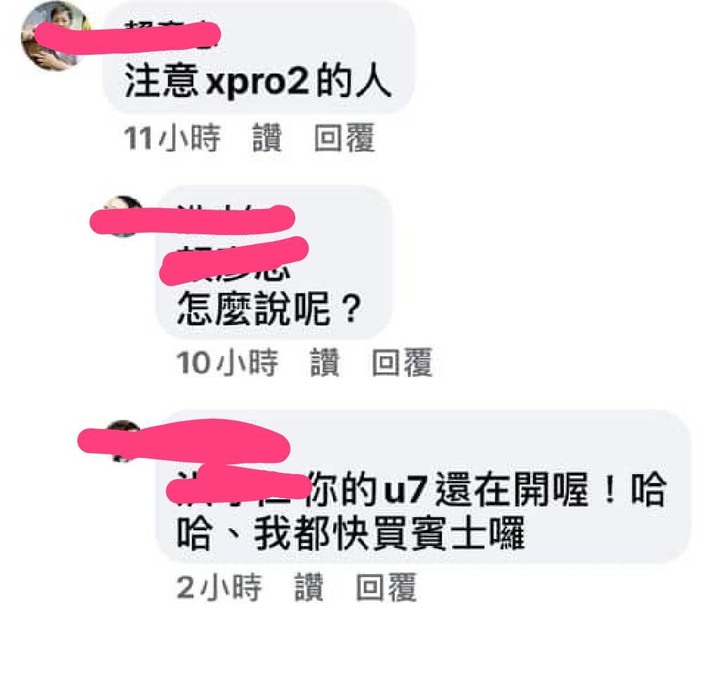Like the 注意xpro2的人 comment
The height and width of the screenshot is (676, 720).
(267, 138)
